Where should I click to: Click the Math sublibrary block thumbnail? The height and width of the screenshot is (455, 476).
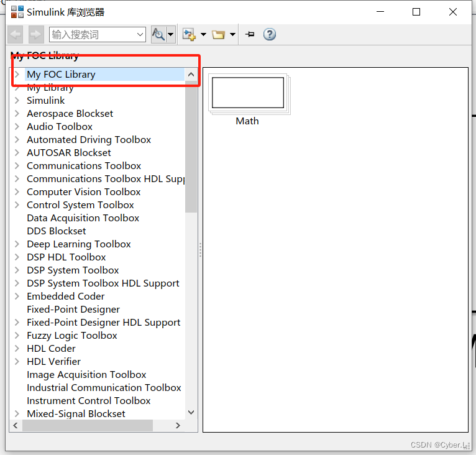[249, 94]
